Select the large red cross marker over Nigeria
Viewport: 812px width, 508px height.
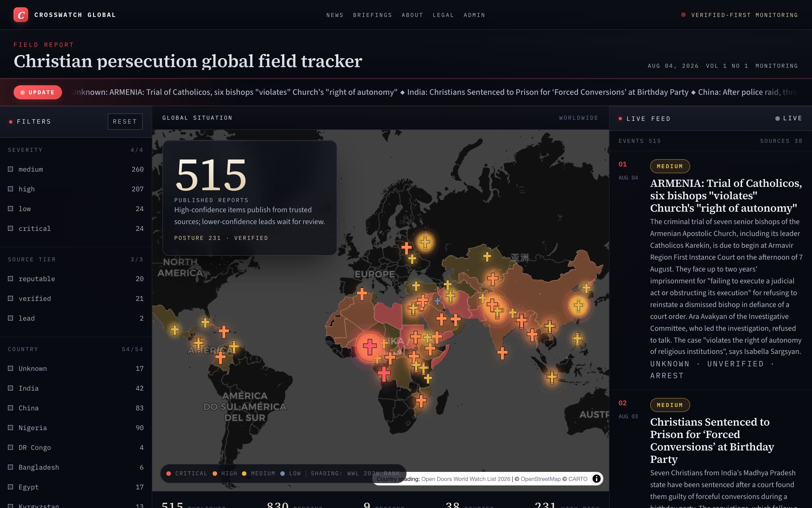[369, 347]
